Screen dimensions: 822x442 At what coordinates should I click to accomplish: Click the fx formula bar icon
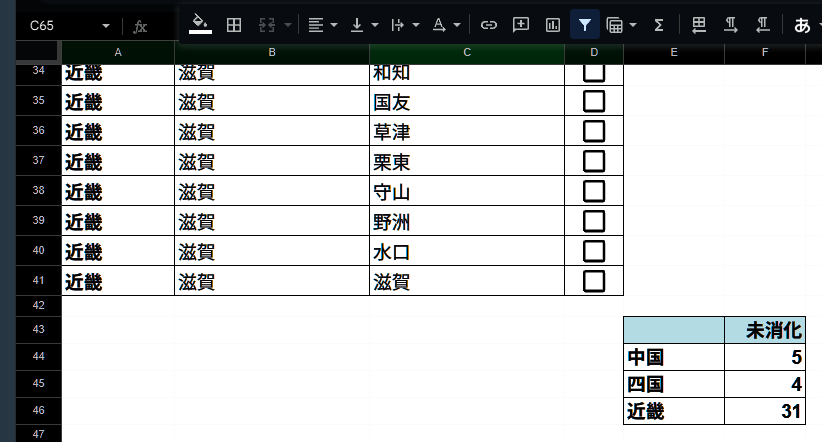point(140,26)
